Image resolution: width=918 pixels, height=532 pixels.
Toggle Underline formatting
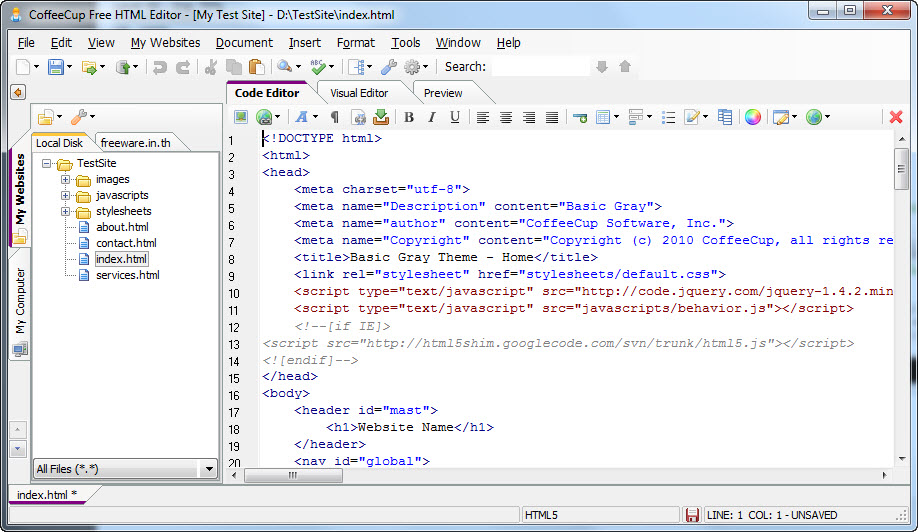pyautogui.click(x=455, y=117)
